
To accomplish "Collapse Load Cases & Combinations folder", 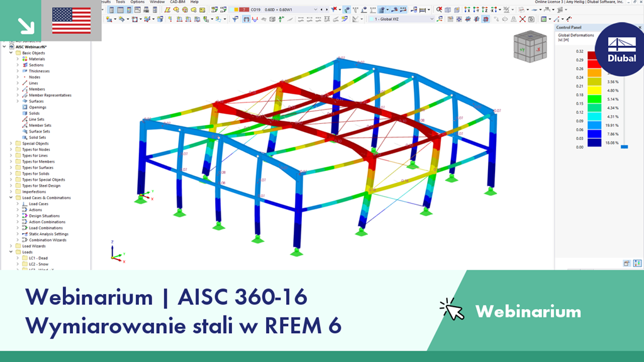I will coord(11,198).
